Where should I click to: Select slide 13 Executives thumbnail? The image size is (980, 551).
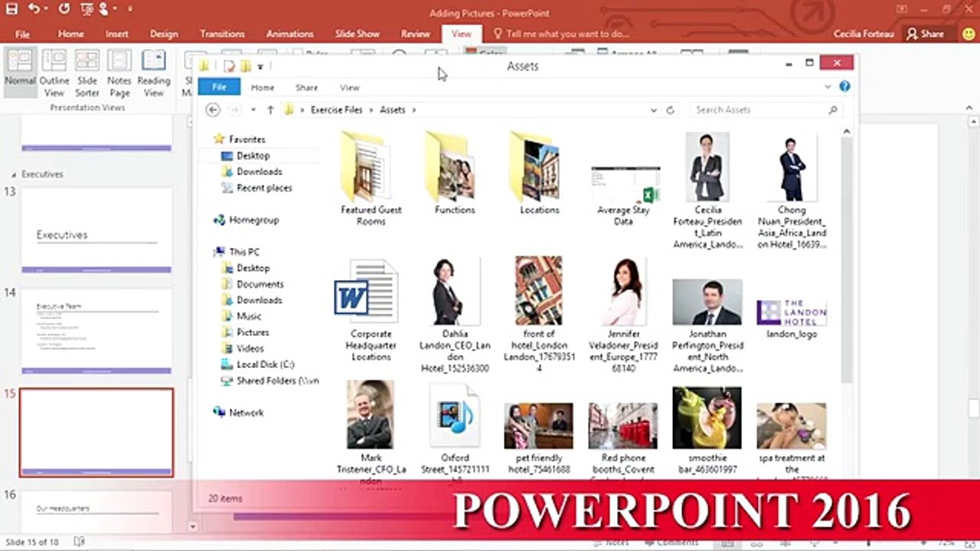[x=96, y=230]
